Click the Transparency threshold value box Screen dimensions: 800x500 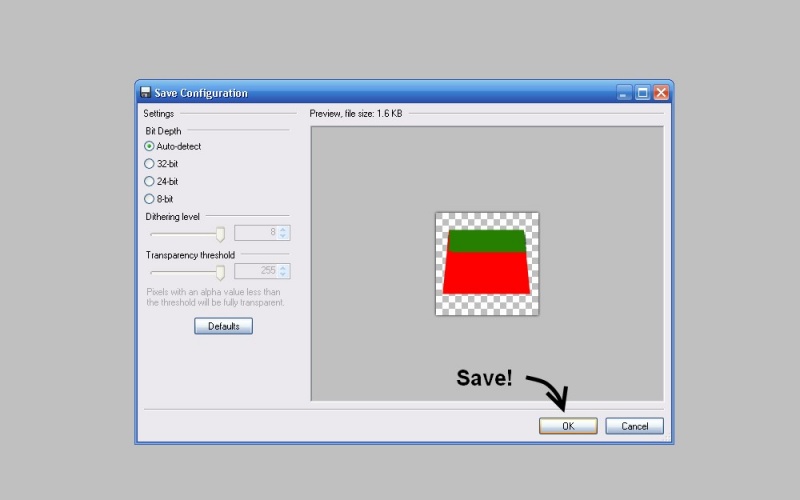[x=256, y=272]
